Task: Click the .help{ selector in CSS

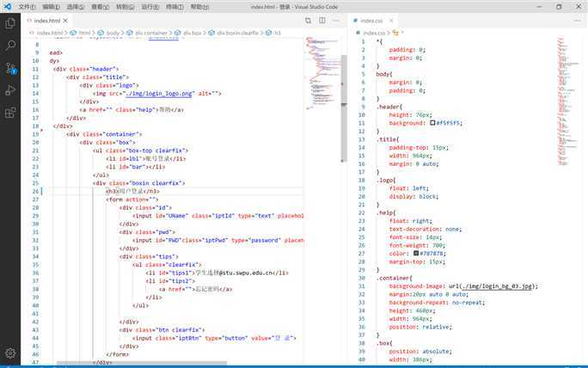Action: [x=386, y=213]
